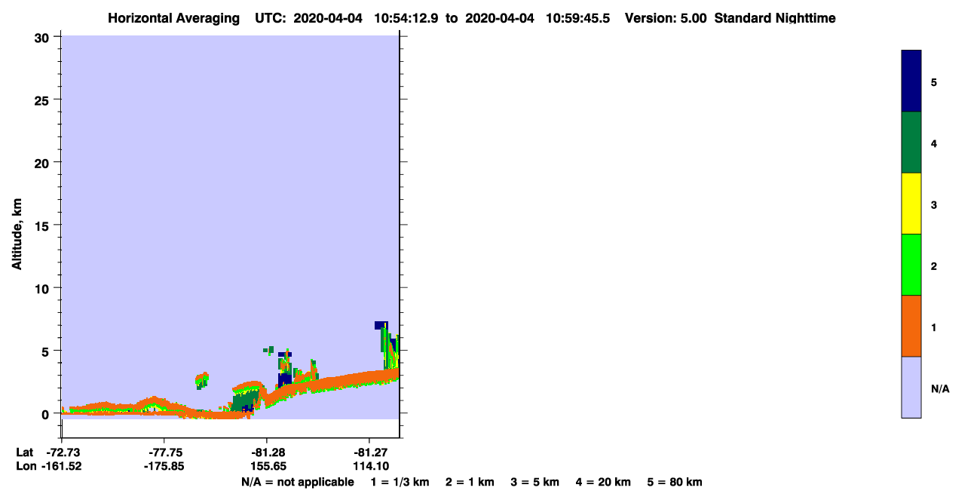Click the colorbar label '5'
980x503 pixels.
pyautogui.click(x=934, y=82)
